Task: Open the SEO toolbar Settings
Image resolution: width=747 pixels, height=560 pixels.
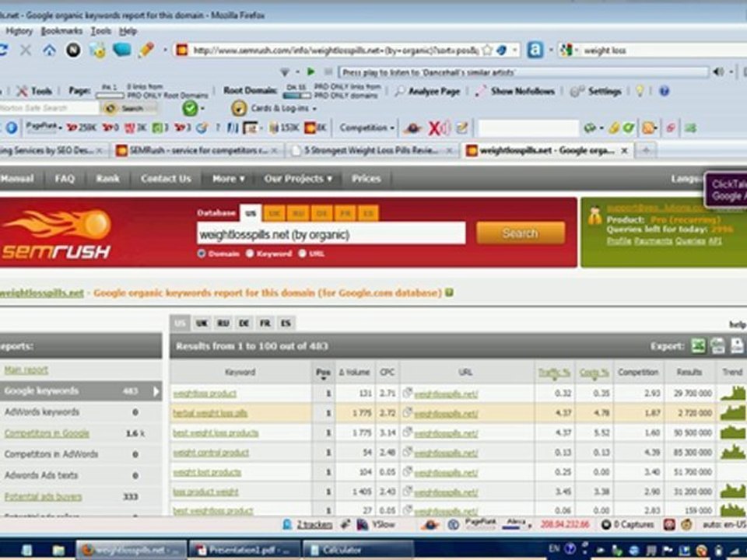Action: [x=596, y=91]
